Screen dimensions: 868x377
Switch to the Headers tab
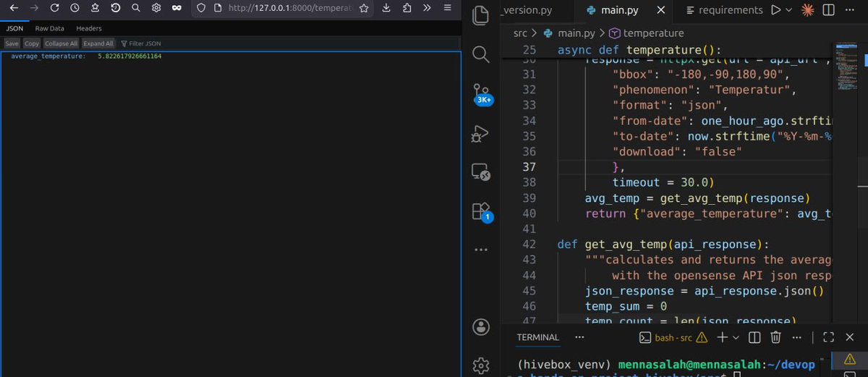click(89, 28)
